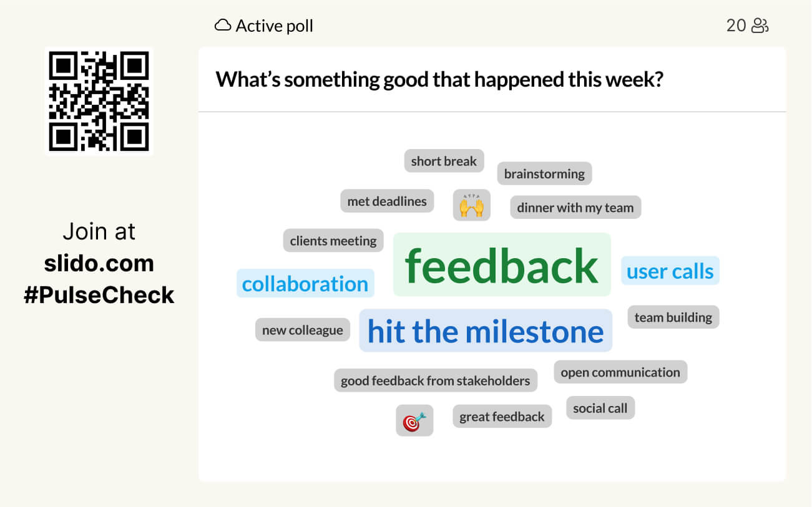This screenshot has width=812, height=507.
Task: Select the 'short break' tag
Action: point(444,161)
